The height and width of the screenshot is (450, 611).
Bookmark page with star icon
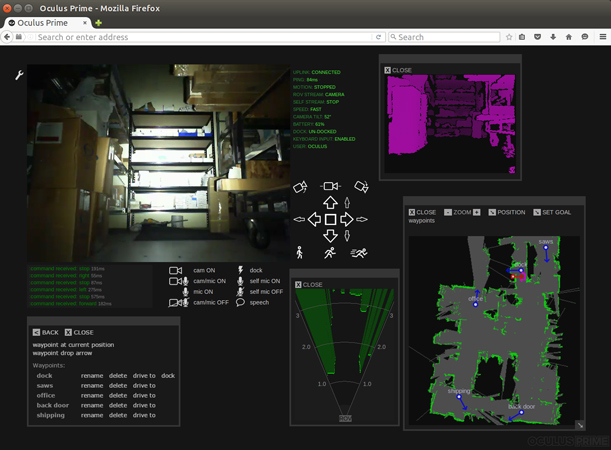click(509, 37)
